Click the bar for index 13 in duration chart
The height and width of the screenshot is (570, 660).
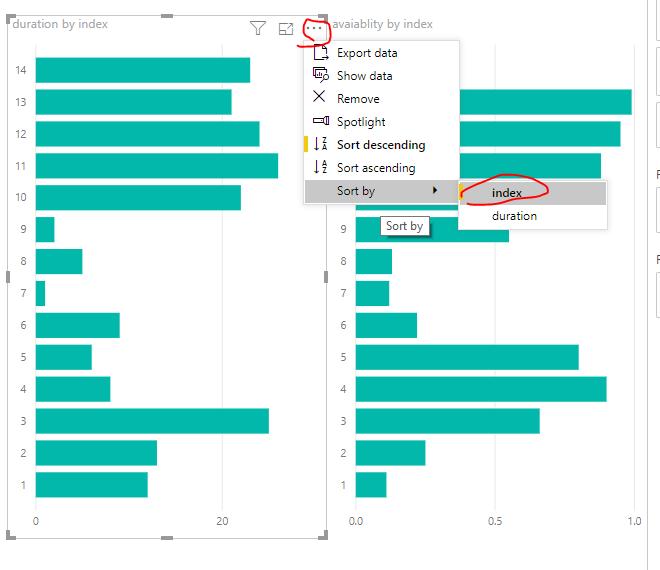(x=133, y=102)
